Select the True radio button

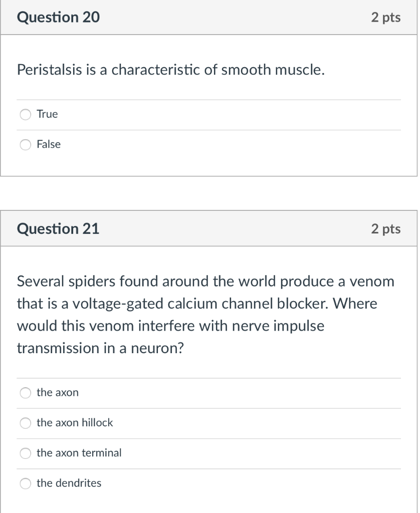[25, 115]
